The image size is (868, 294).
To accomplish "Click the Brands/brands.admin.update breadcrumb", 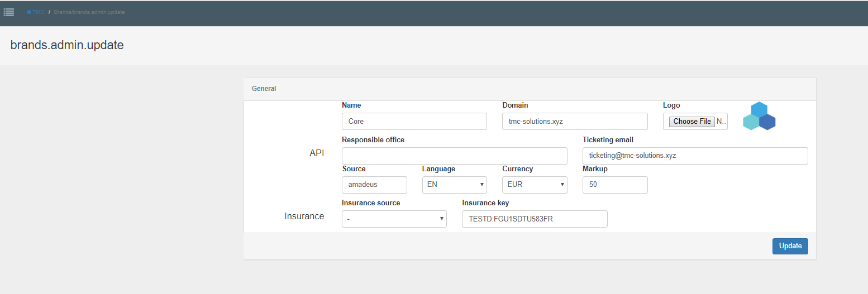I will [x=89, y=12].
